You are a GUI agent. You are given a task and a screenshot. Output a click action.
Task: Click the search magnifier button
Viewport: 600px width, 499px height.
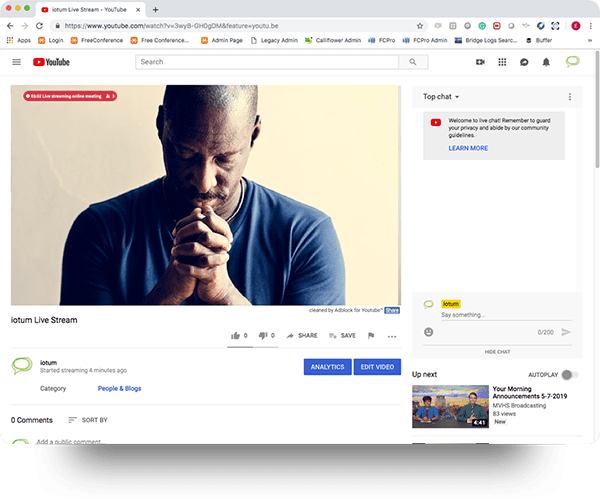pos(413,62)
